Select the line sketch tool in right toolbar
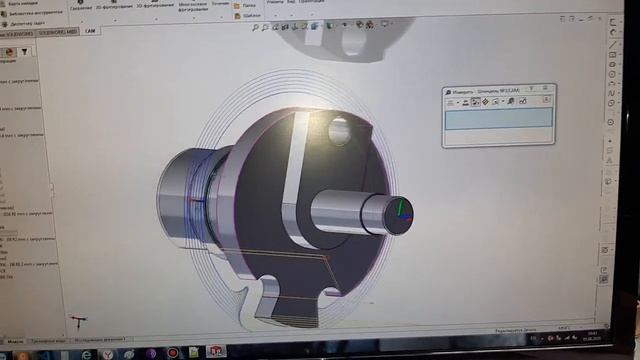 click(x=612, y=44)
